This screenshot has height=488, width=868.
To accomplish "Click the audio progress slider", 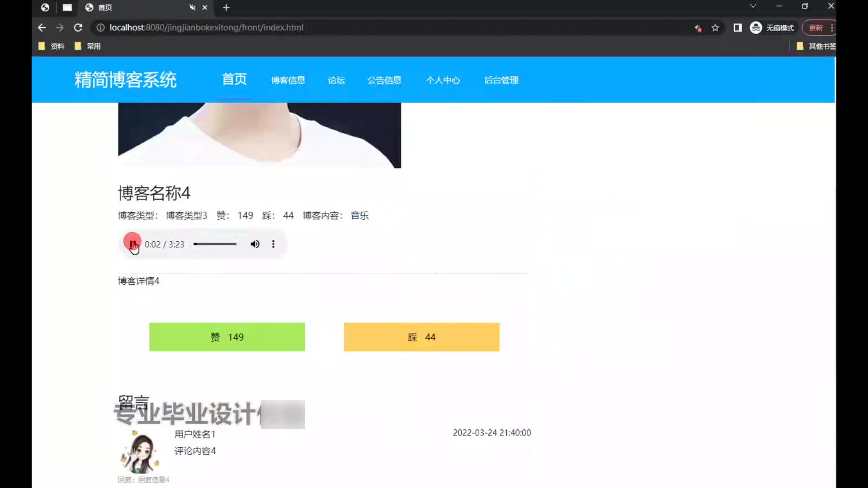I will 215,244.
